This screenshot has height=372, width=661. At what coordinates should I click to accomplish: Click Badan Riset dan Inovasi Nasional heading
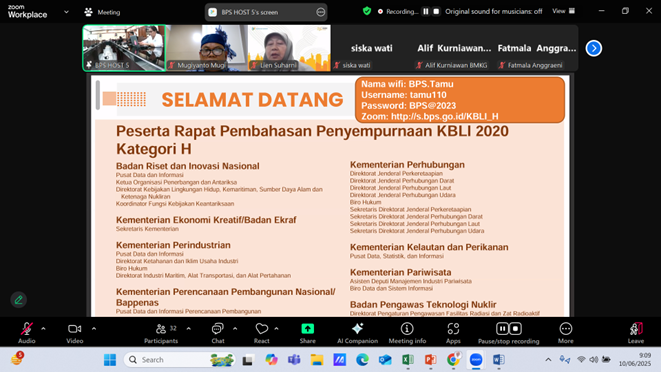pos(188,166)
